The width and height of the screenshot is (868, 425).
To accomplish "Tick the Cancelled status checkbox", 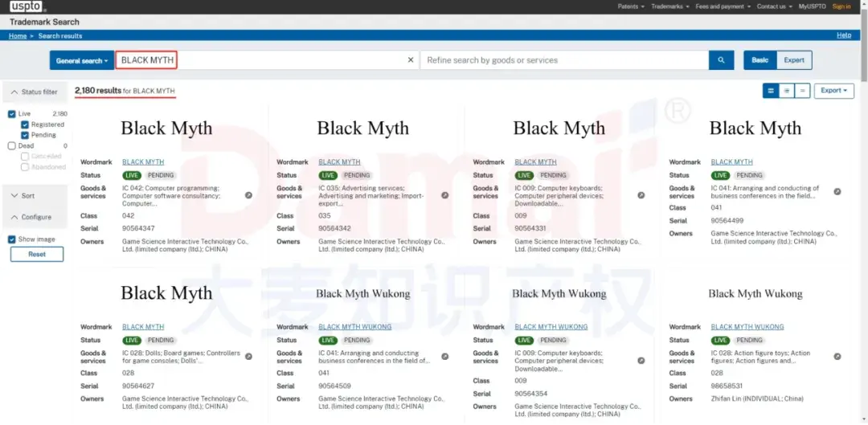I will click(25, 157).
